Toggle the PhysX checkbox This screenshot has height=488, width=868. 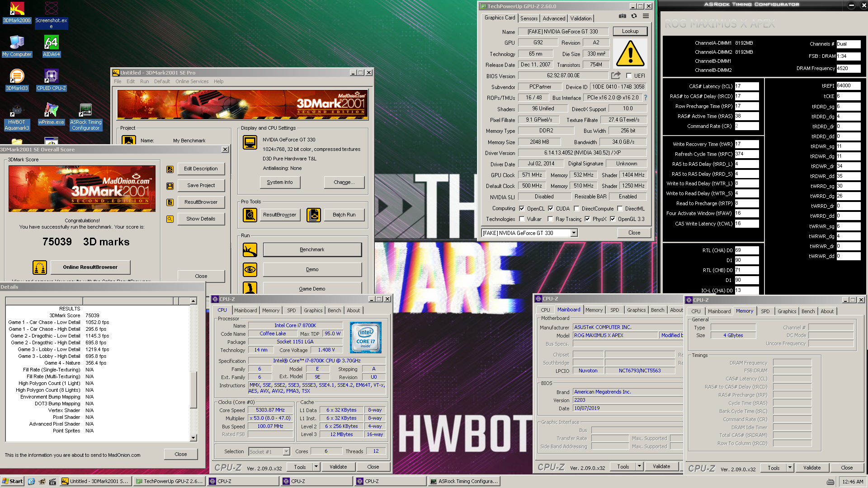click(587, 219)
